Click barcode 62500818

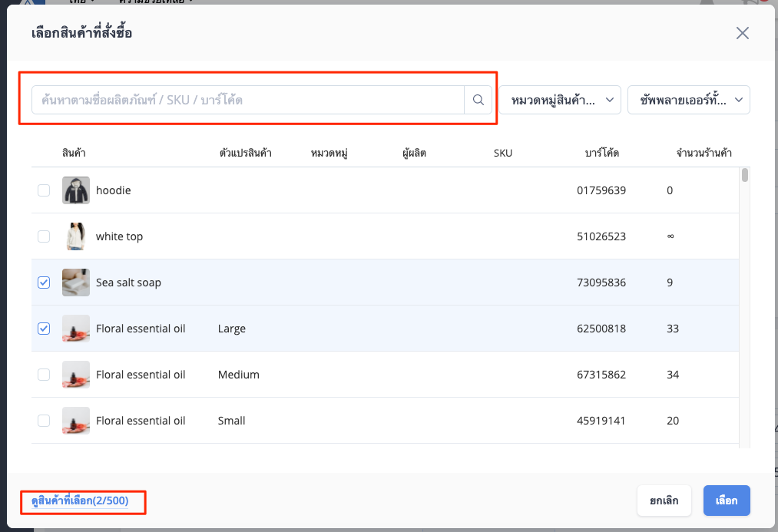(x=601, y=329)
